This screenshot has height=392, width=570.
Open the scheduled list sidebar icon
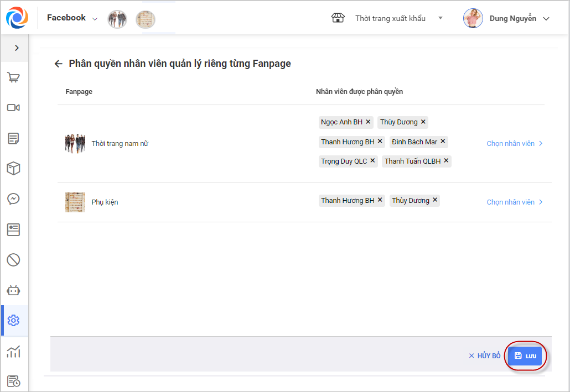pos(13,381)
